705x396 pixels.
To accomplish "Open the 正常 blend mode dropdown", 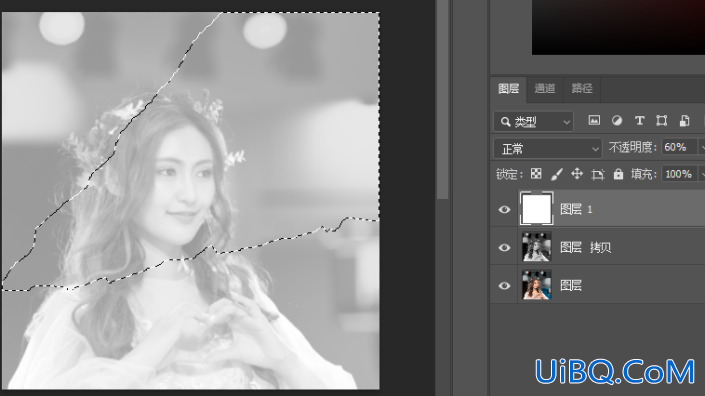I will [x=547, y=148].
